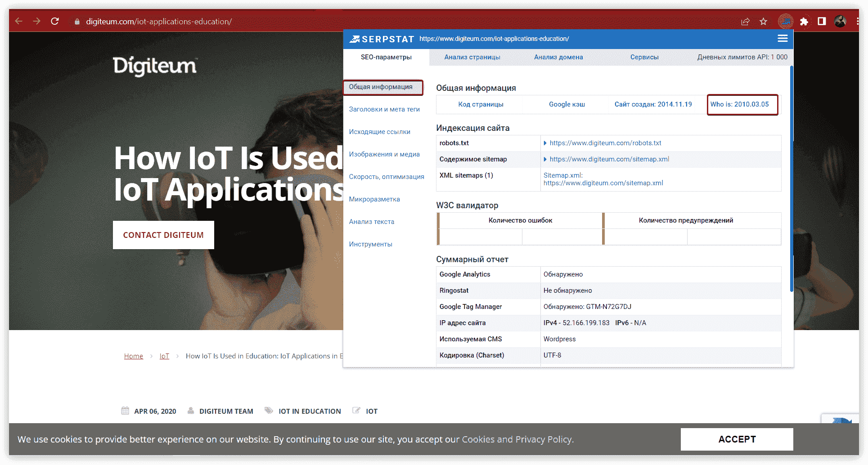
Task: Click the Wordpress CMS value
Action: [559, 339]
